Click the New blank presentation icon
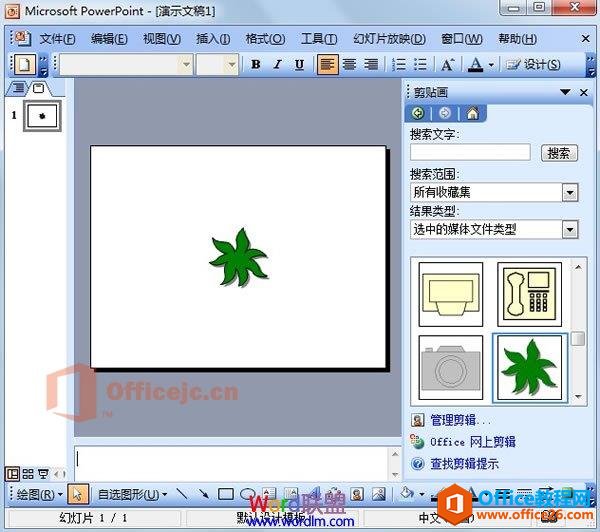Image resolution: width=600 pixels, height=532 pixels. pyautogui.click(x=25, y=64)
